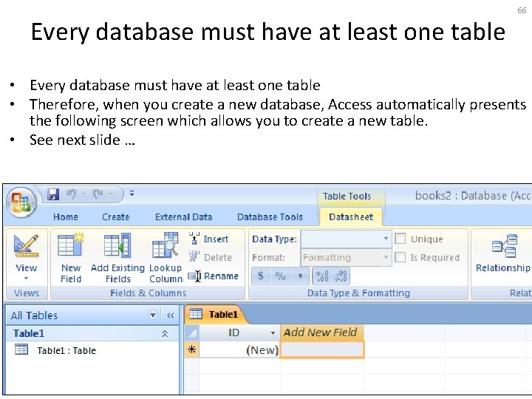Click the Delete column icon

point(194,256)
